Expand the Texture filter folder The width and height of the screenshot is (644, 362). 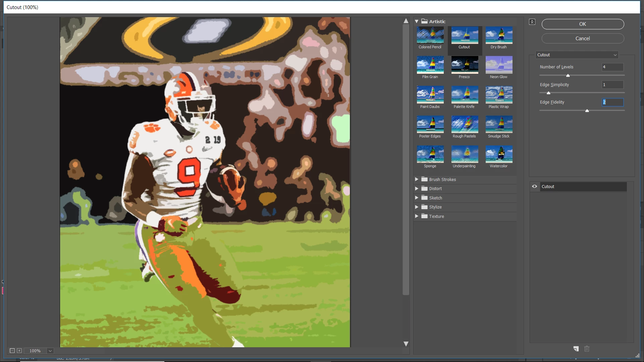point(417,216)
